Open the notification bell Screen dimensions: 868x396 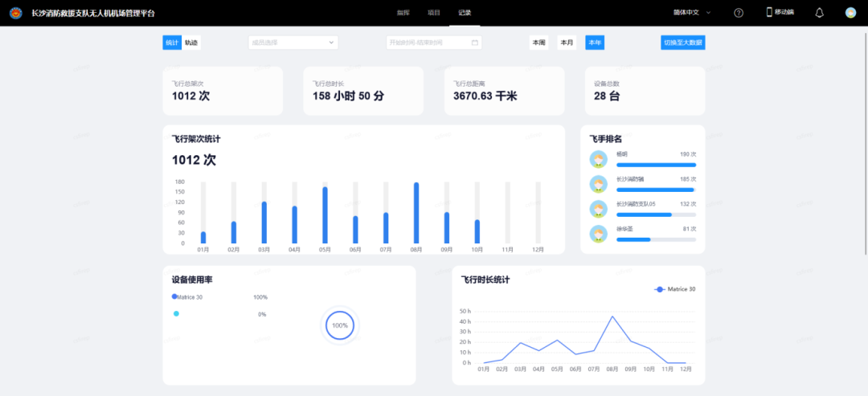(819, 13)
